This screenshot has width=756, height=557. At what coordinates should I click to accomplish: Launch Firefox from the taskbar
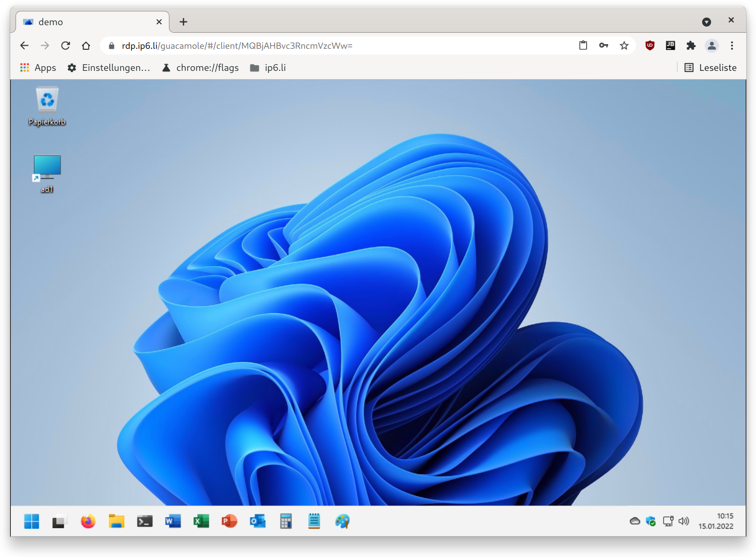pyautogui.click(x=88, y=522)
